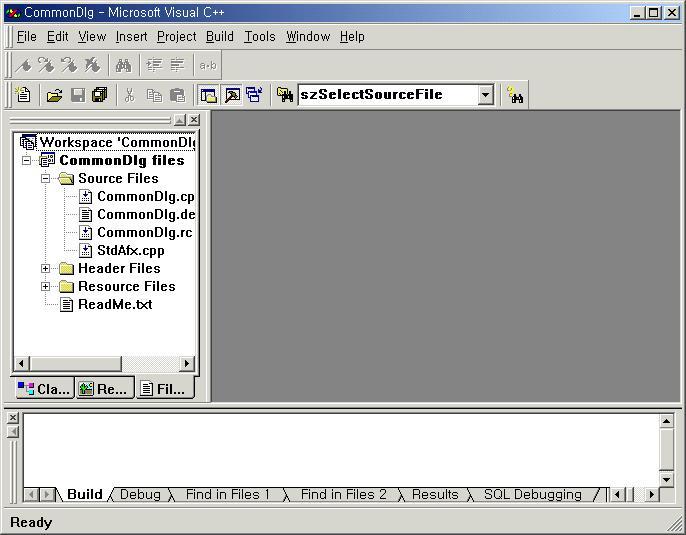Click the Toggle Bookmark flag icon

23,65
